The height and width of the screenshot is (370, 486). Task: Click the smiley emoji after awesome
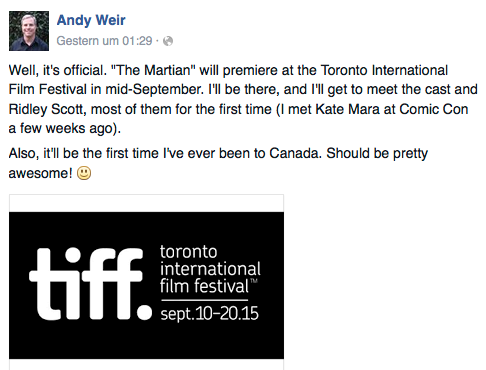pyautogui.click(x=84, y=173)
